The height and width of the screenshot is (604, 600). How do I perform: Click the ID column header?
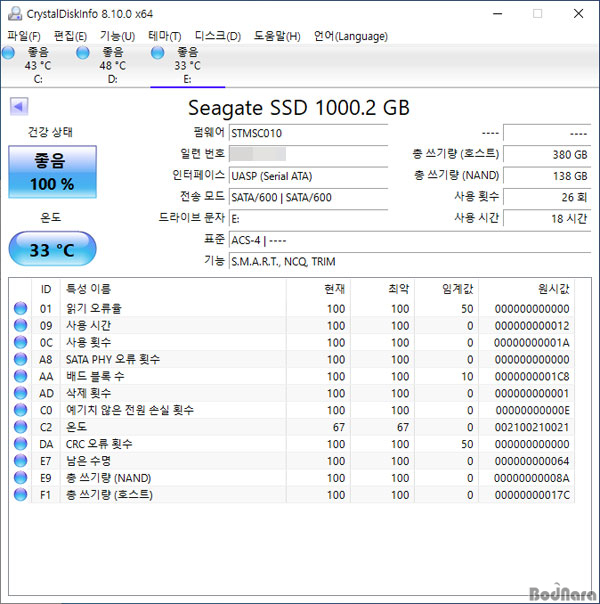click(46, 289)
